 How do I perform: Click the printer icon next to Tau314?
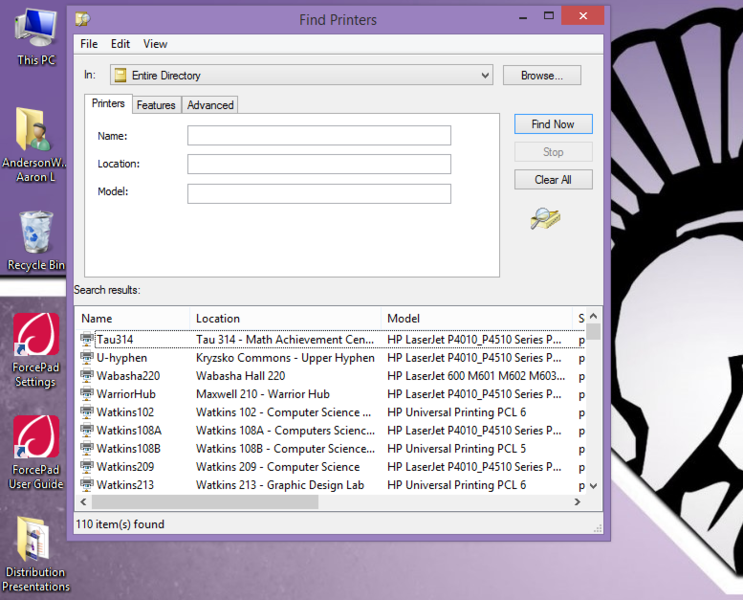87,340
